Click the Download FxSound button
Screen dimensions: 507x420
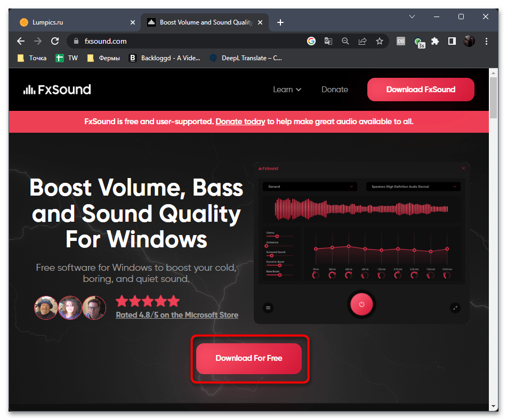[421, 90]
